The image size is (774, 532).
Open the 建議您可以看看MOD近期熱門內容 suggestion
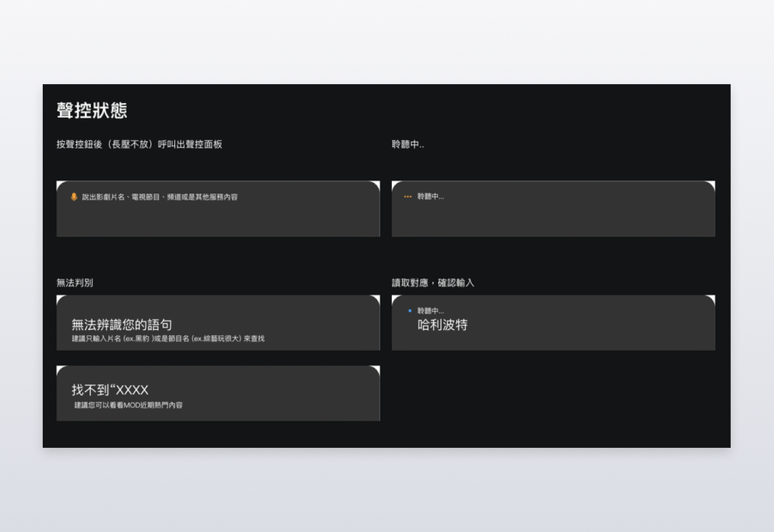click(x=128, y=405)
